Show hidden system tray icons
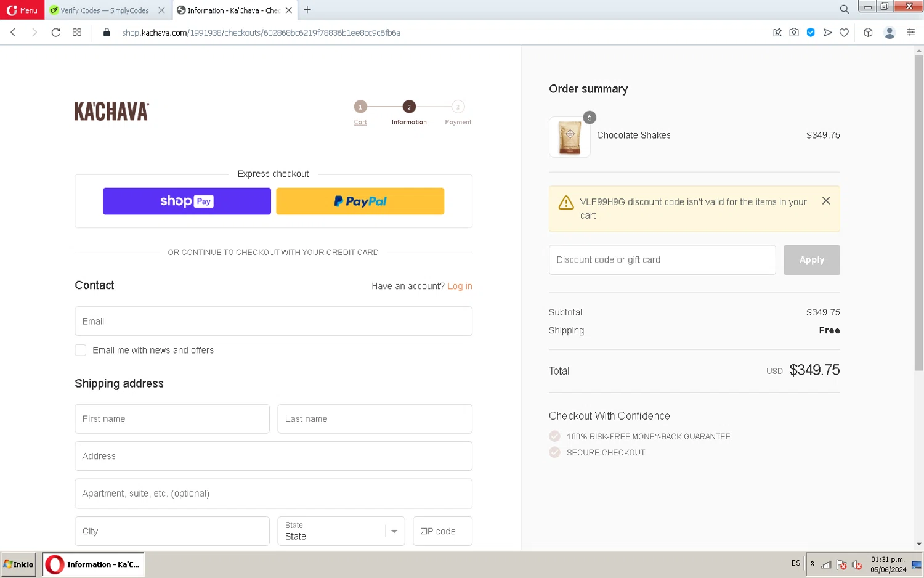 [x=812, y=564]
